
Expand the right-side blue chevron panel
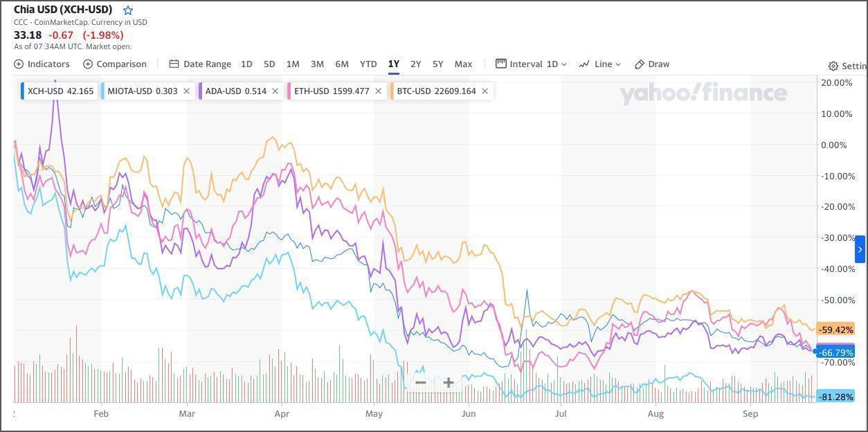(x=859, y=249)
